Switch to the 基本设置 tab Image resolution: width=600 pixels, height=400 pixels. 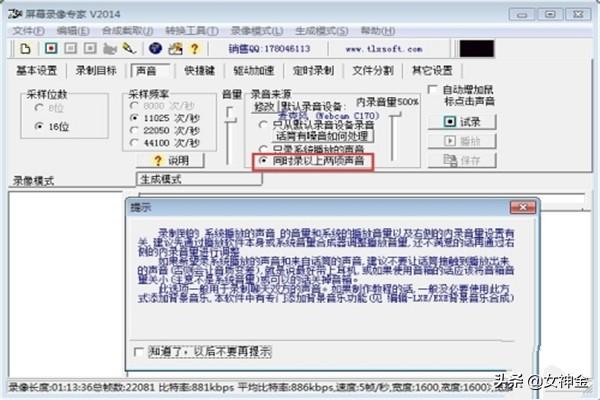[36, 70]
